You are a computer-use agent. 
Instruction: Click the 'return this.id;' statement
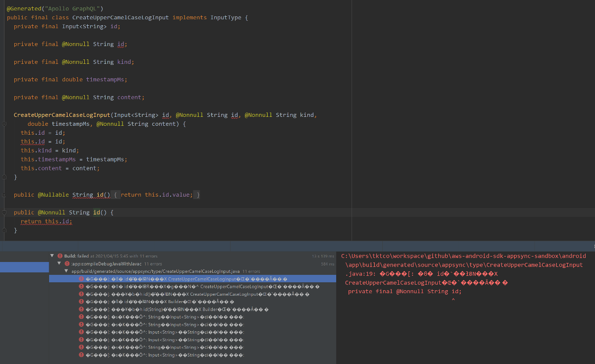coord(47,221)
